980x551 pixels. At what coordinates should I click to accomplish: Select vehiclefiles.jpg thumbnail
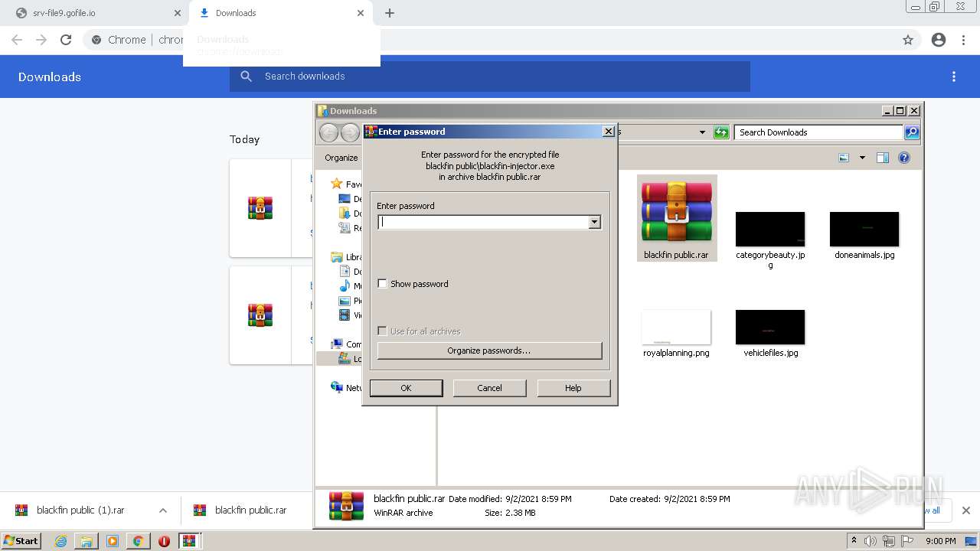pos(770,327)
